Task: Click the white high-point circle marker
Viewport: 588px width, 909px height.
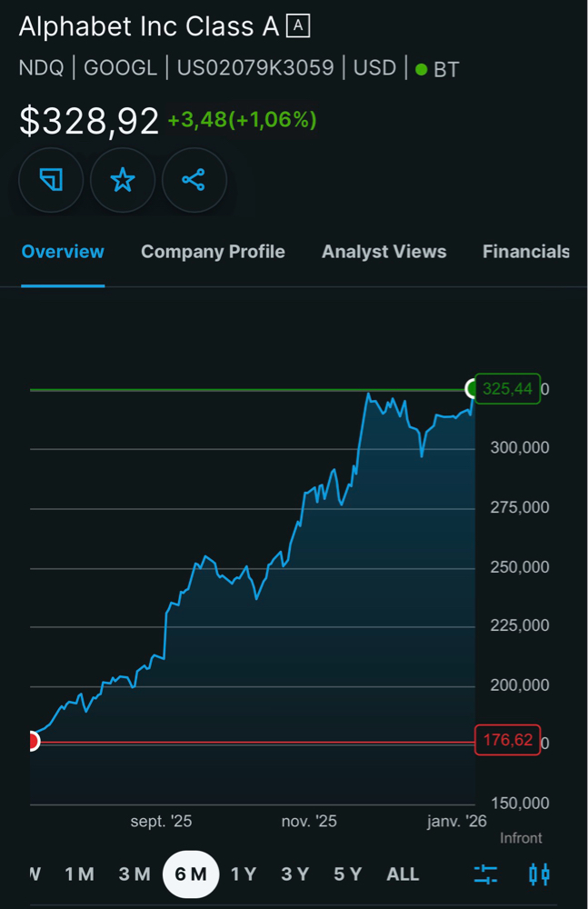Action: pyautogui.click(x=473, y=389)
